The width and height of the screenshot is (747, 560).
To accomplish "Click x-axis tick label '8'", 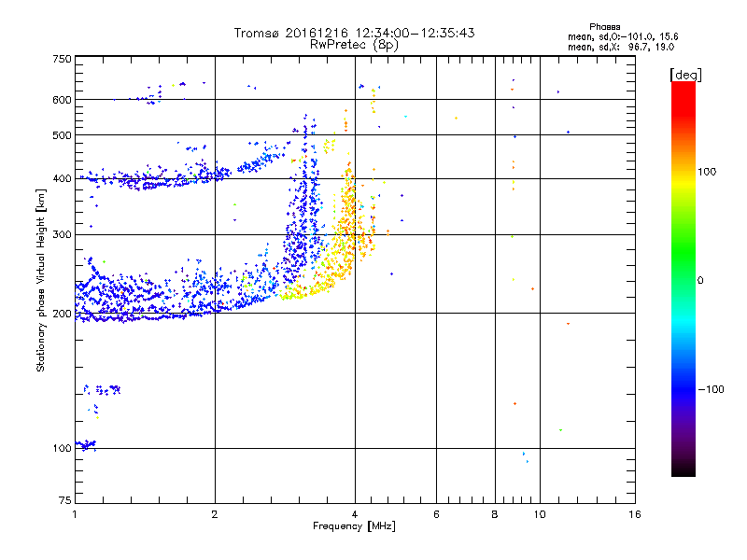I will pyautogui.click(x=495, y=514).
